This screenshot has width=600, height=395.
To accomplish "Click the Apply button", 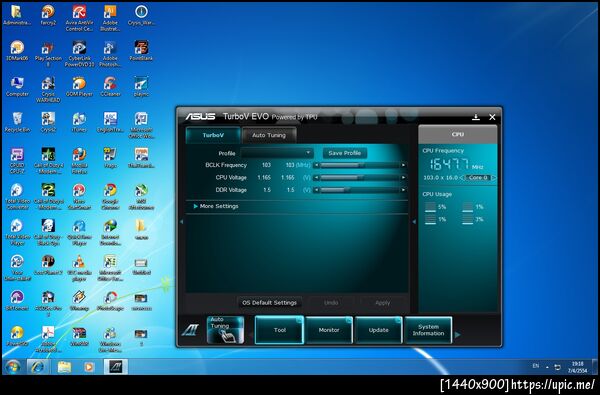I will 383,303.
